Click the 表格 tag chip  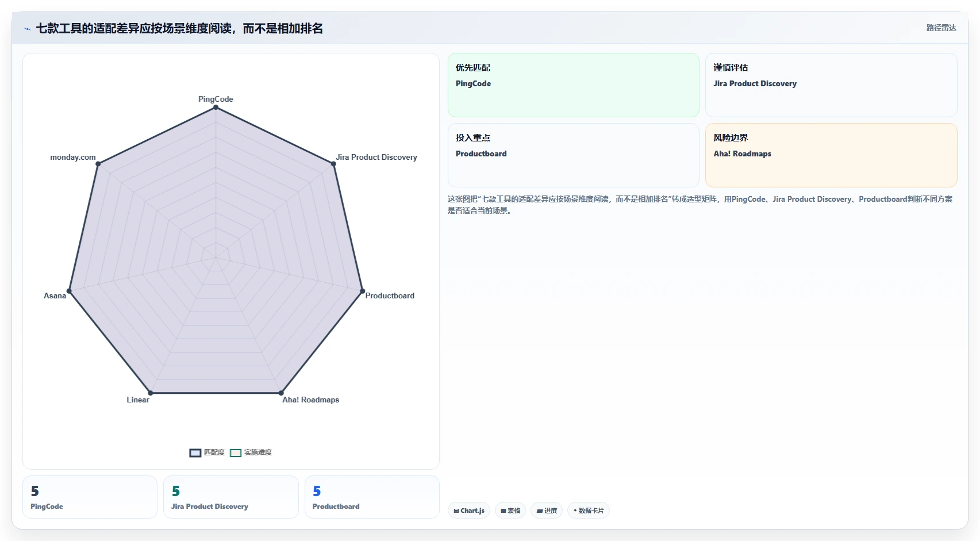(510, 511)
